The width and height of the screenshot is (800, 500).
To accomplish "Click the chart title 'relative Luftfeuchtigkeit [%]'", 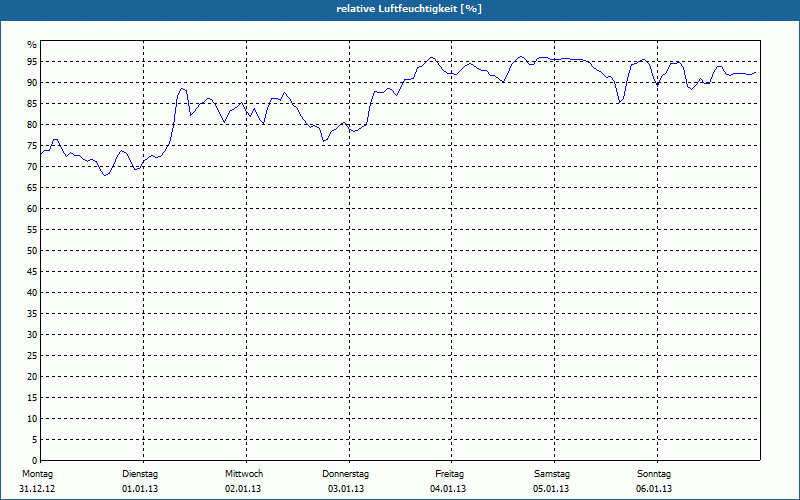I will [x=409, y=9].
